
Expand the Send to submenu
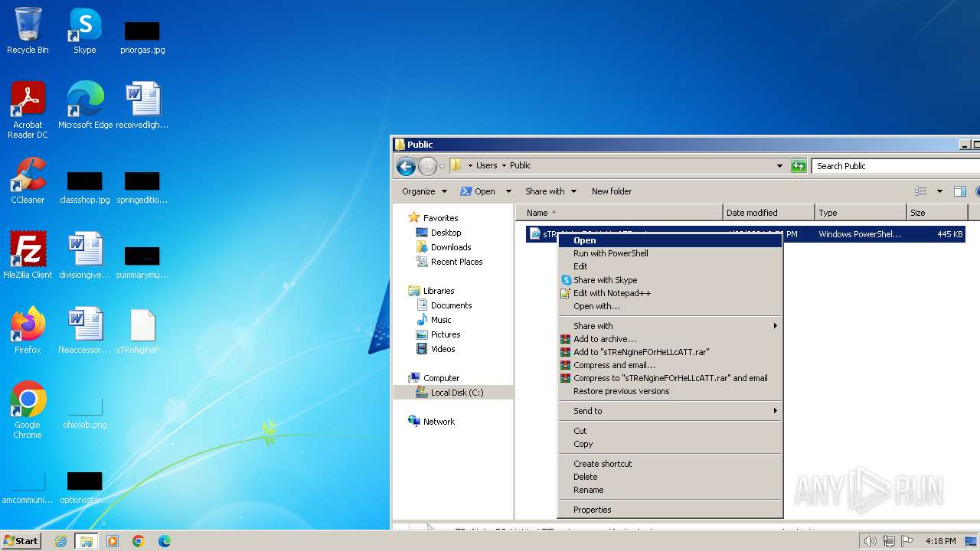[x=670, y=411]
